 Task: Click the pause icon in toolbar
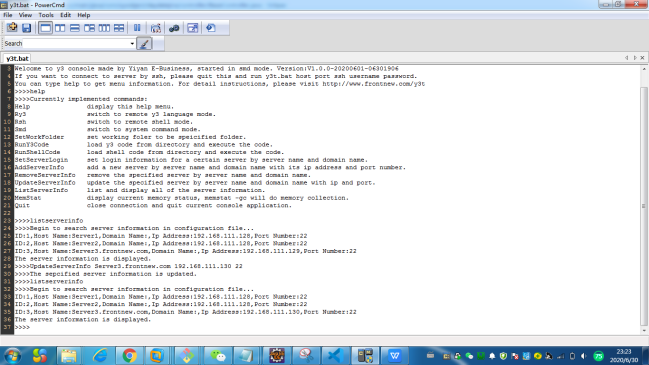(x=137, y=28)
